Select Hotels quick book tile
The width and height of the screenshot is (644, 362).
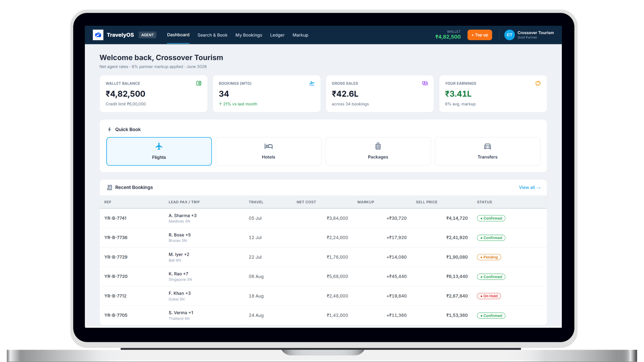click(x=269, y=151)
